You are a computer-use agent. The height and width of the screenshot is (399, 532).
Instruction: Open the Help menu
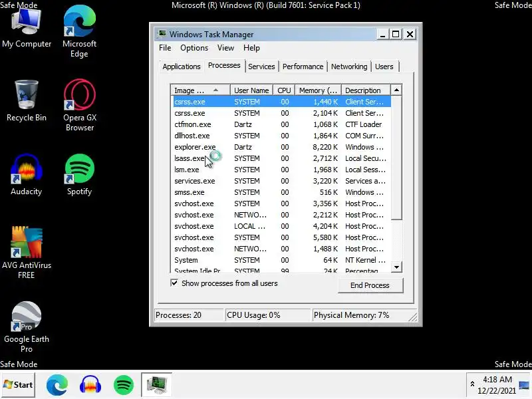tap(251, 48)
